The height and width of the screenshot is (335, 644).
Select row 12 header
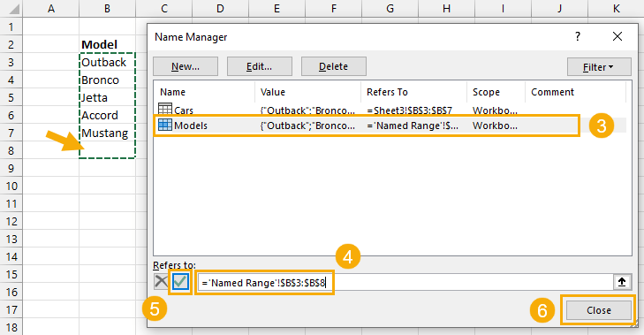11,221
